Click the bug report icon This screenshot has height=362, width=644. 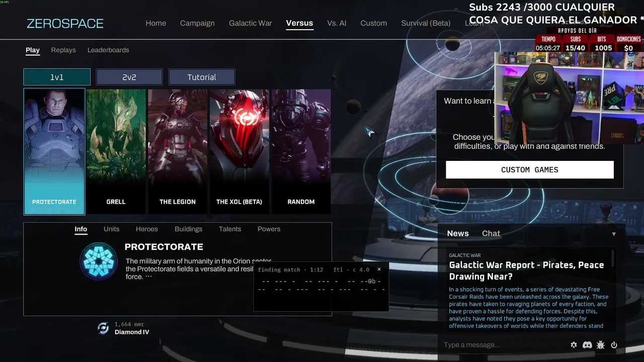(600, 345)
